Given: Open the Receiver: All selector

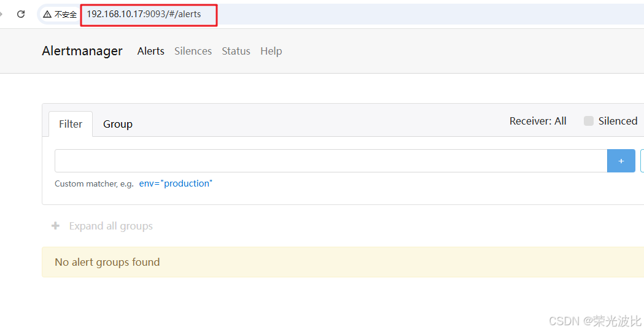Looking at the screenshot, I should point(538,121).
